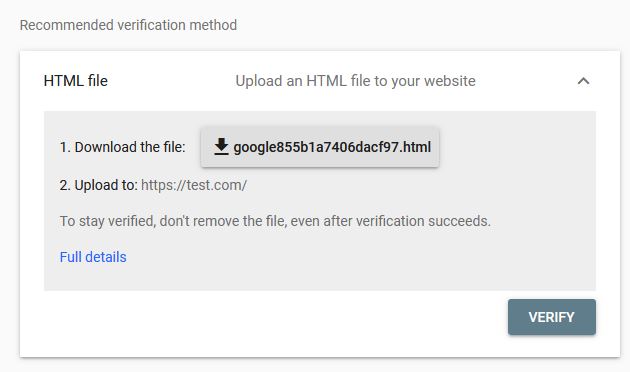Viewport: 630px width, 372px height.
Task: Download google855b1a7406dacf97.html file
Action: [x=320, y=147]
